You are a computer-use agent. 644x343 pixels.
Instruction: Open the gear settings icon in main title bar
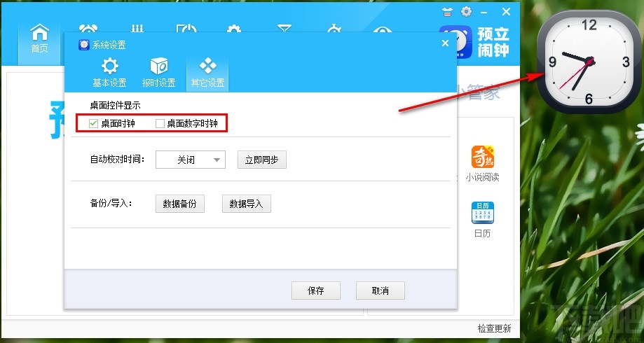click(x=466, y=11)
